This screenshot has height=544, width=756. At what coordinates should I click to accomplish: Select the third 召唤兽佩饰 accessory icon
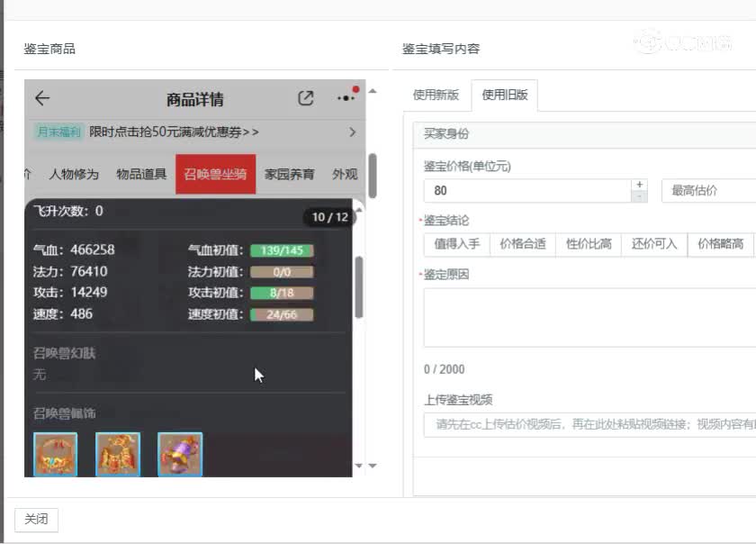pyautogui.click(x=179, y=454)
